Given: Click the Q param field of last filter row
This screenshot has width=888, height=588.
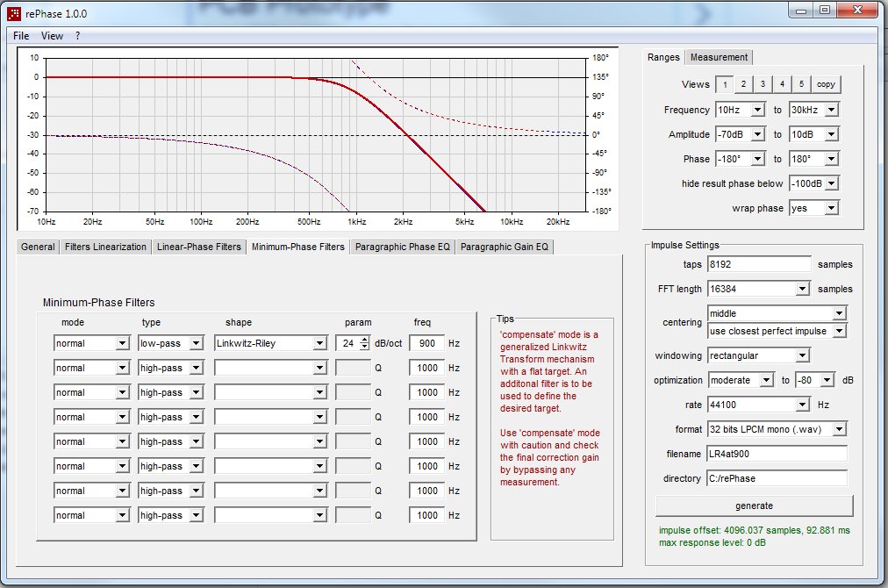Looking at the screenshot, I should pos(353,515).
